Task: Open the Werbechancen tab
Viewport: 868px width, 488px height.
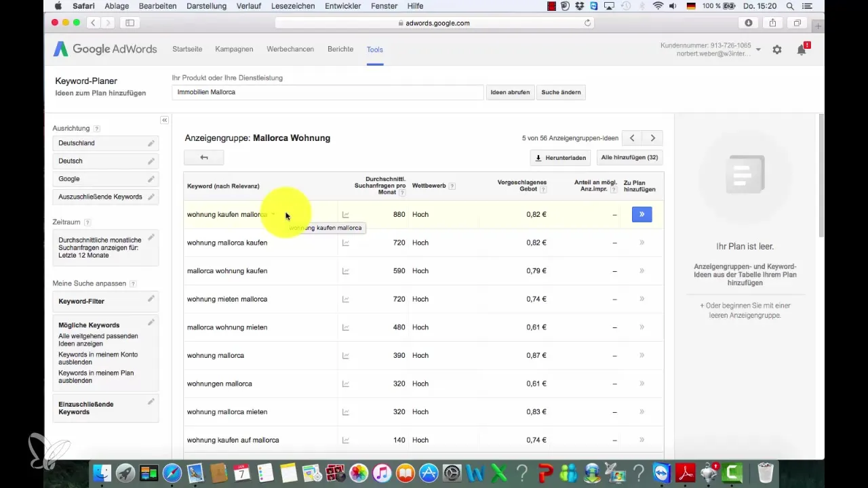Action: point(290,49)
